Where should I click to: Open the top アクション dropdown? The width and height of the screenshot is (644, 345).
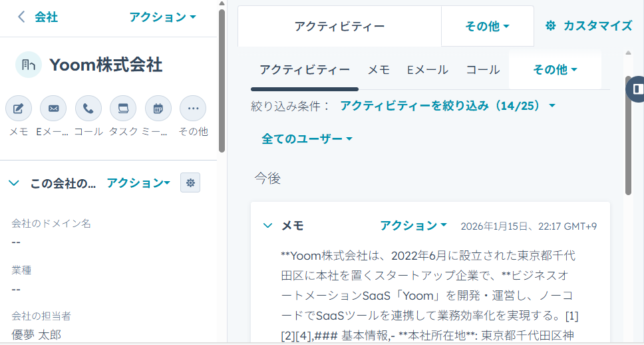(x=162, y=17)
